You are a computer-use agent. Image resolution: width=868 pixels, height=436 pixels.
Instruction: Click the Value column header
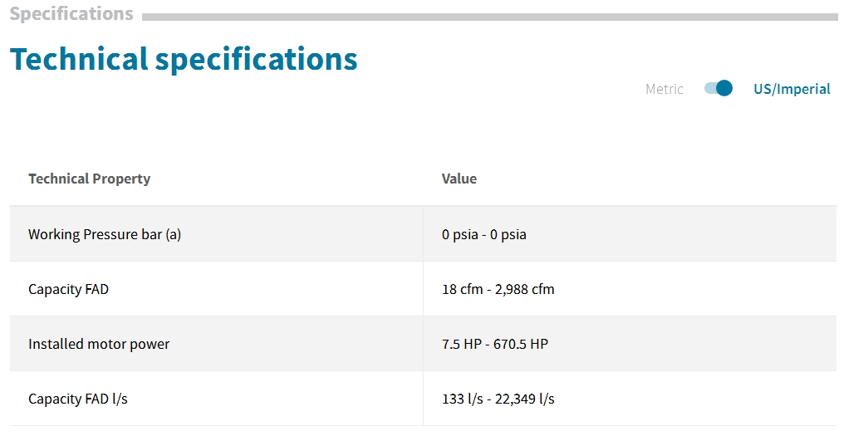459,179
